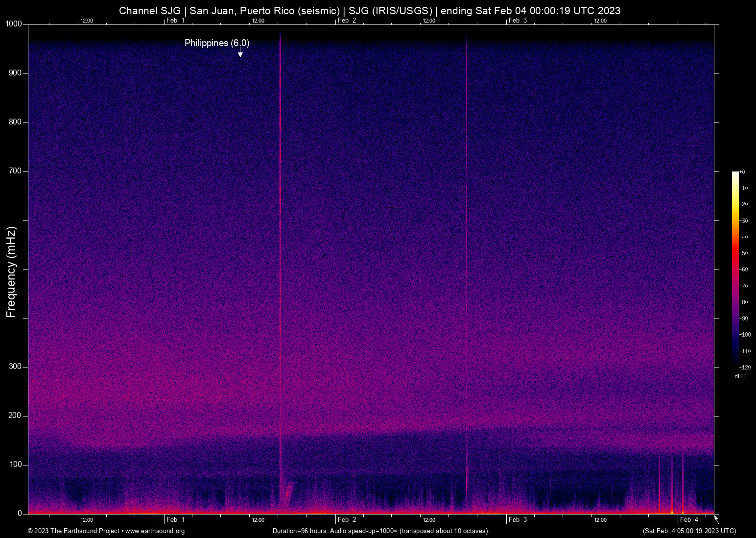Click the 1000 frequency tick label
This screenshot has width=756, height=538.
(x=14, y=24)
